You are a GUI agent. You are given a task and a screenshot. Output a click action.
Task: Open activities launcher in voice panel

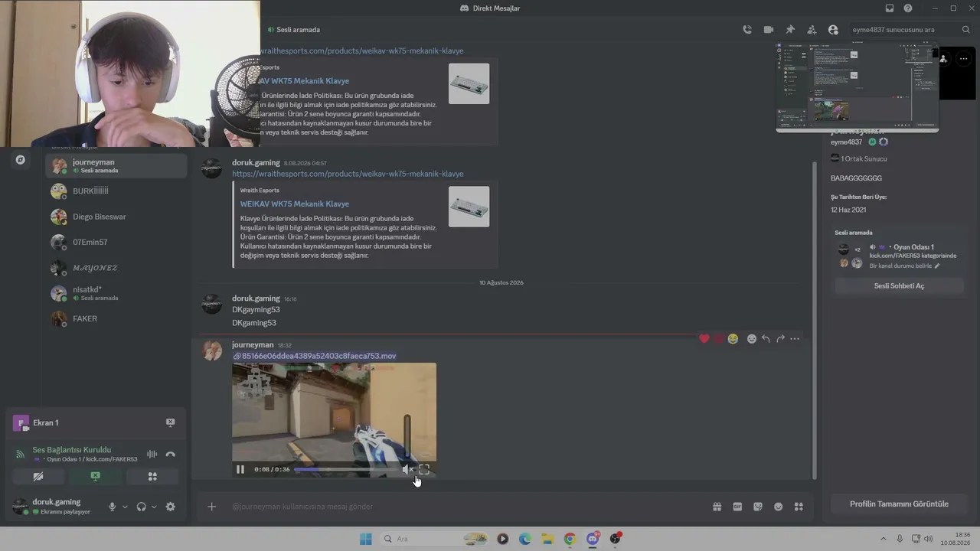click(x=152, y=476)
